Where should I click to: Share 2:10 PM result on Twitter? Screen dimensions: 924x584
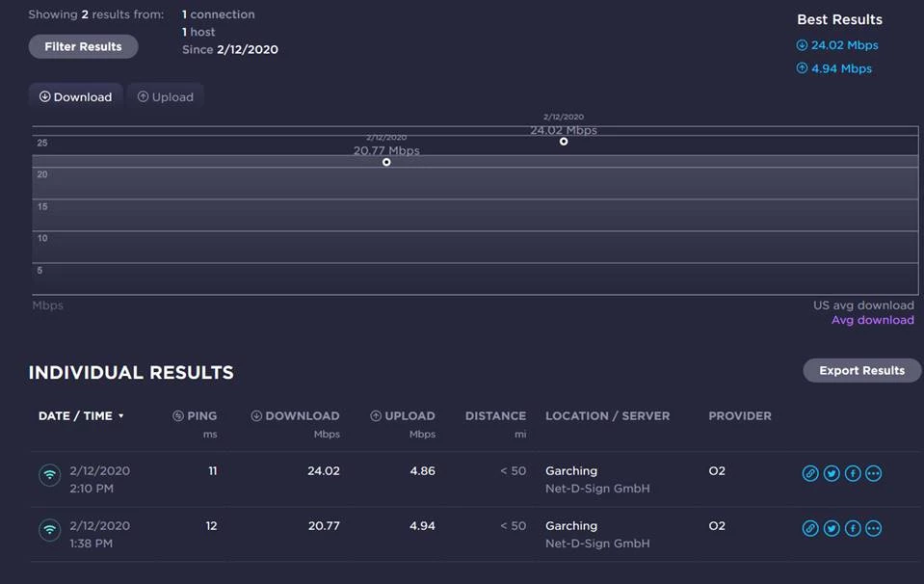[x=832, y=473]
